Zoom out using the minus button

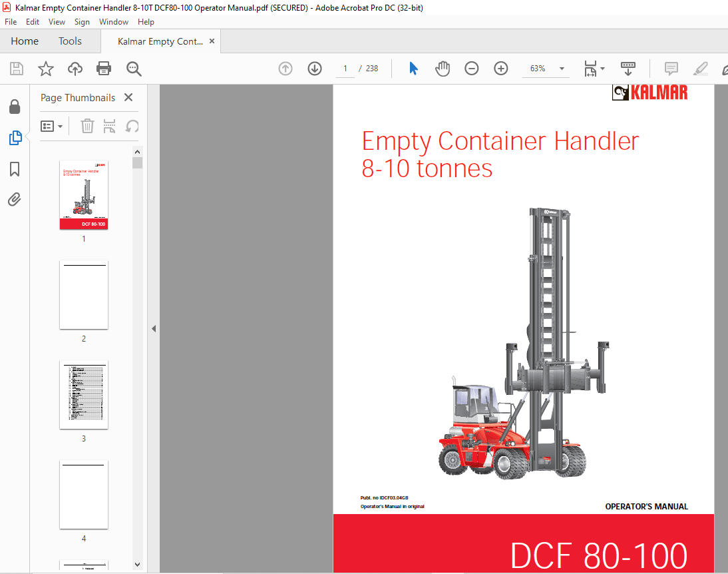[x=472, y=69]
